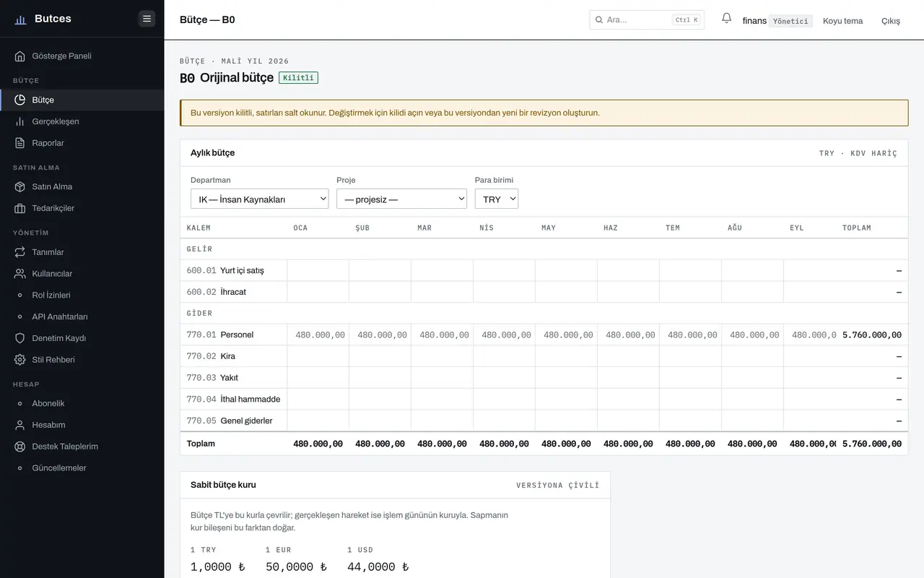The height and width of the screenshot is (578, 924).
Task: Collapse sidebar with the hamburger menu icon
Action: [x=147, y=19]
